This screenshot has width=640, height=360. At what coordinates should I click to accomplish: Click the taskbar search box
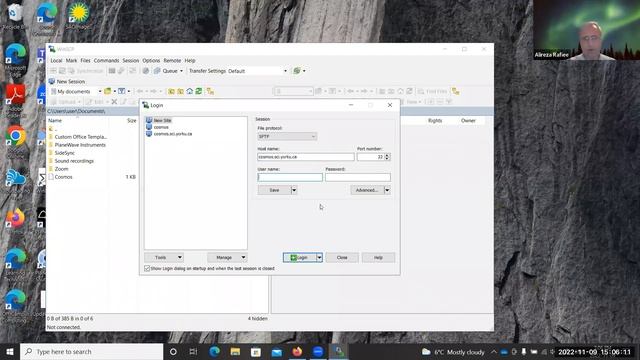click(91, 352)
